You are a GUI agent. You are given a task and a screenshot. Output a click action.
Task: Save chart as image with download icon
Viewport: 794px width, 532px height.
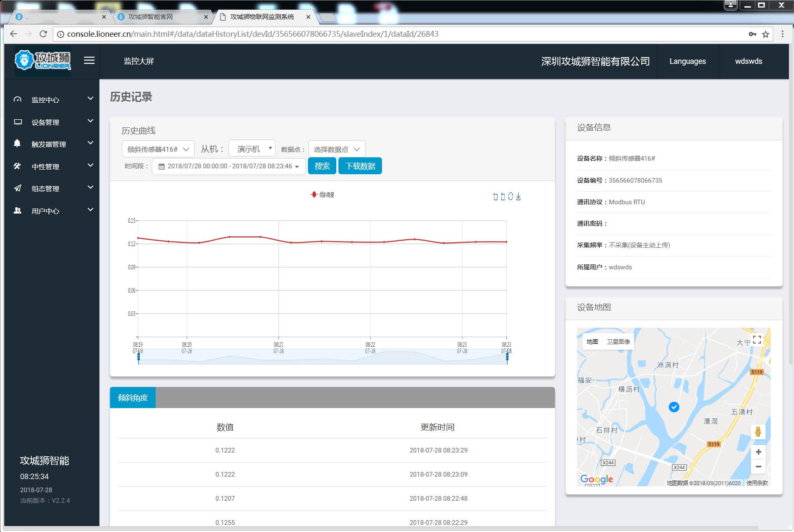point(518,197)
